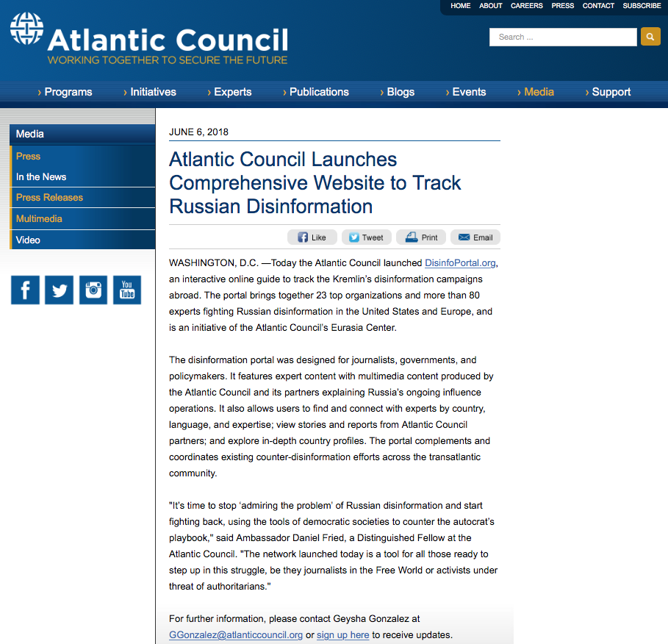Click the orange search magnifier button
668x644 pixels.
[650, 37]
